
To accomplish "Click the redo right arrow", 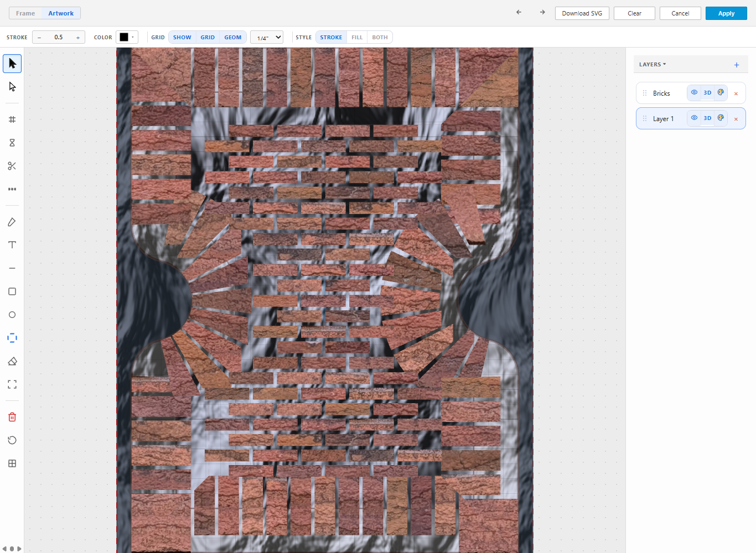I will pos(542,12).
